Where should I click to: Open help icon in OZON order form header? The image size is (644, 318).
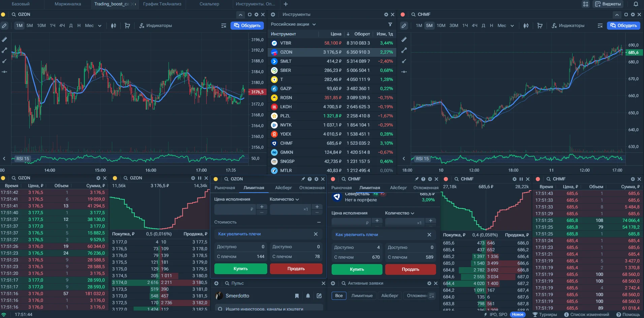(x=310, y=179)
